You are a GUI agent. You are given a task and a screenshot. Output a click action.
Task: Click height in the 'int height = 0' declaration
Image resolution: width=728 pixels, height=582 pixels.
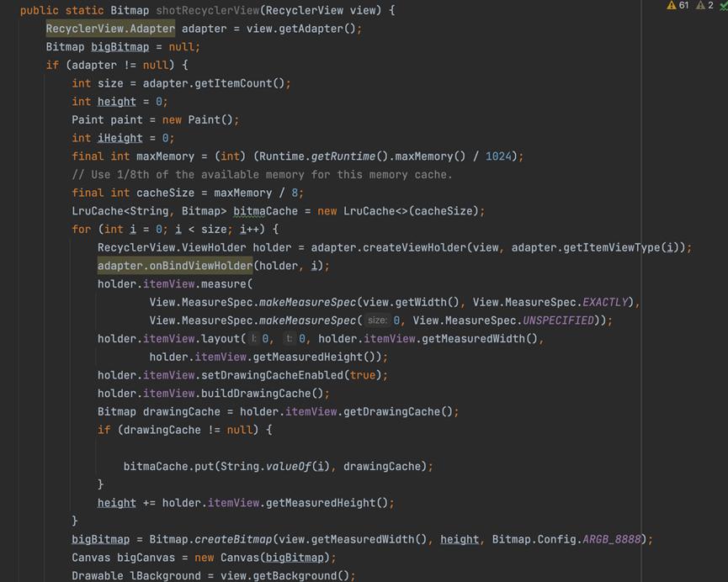(116, 102)
